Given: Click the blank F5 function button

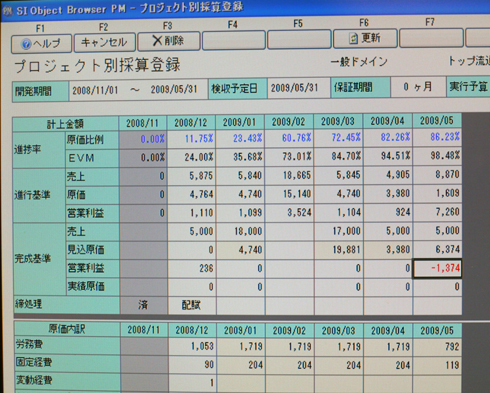Looking at the screenshot, I should (299, 39).
